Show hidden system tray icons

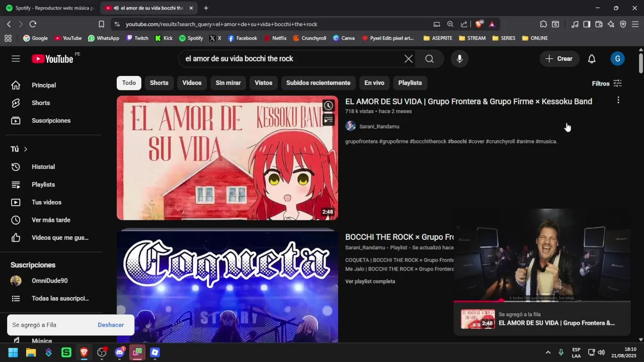548,352
